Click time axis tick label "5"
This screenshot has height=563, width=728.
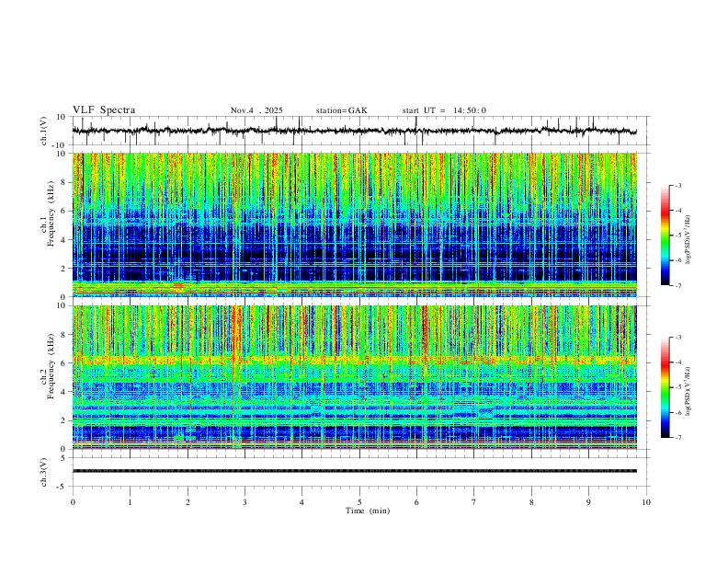pyautogui.click(x=359, y=502)
